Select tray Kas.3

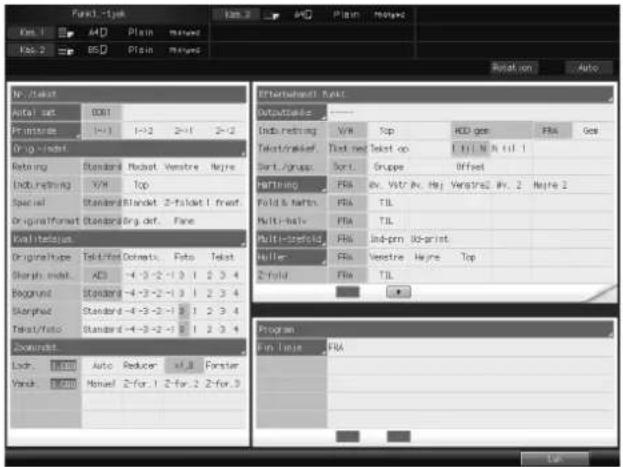[237, 15]
